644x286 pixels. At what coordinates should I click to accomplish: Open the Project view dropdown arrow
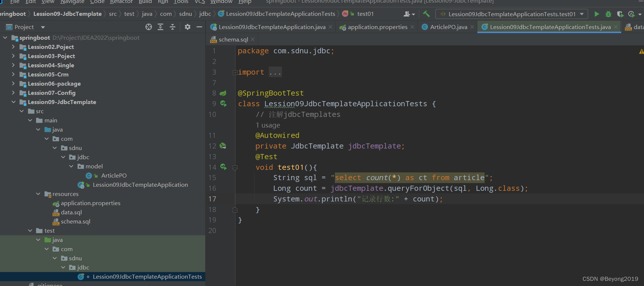tap(43, 27)
